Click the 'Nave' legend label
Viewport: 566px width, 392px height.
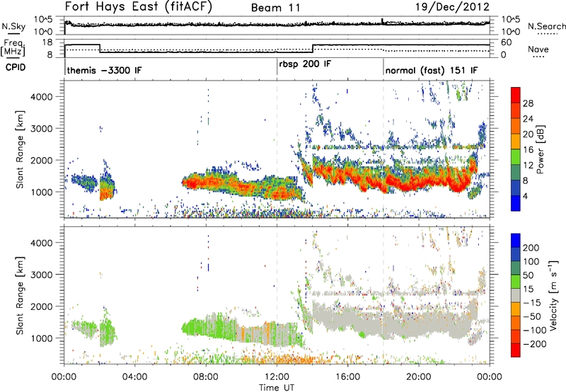coord(538,49)
